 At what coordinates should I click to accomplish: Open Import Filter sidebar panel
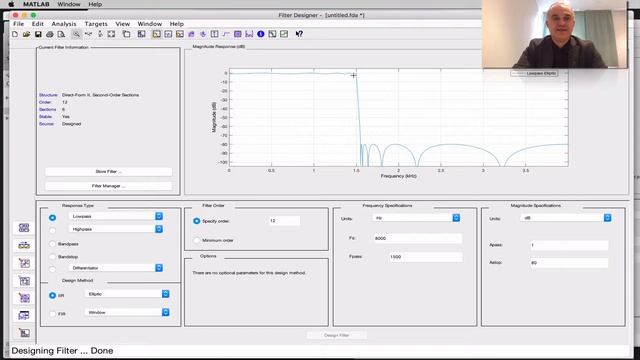point(24,316)
